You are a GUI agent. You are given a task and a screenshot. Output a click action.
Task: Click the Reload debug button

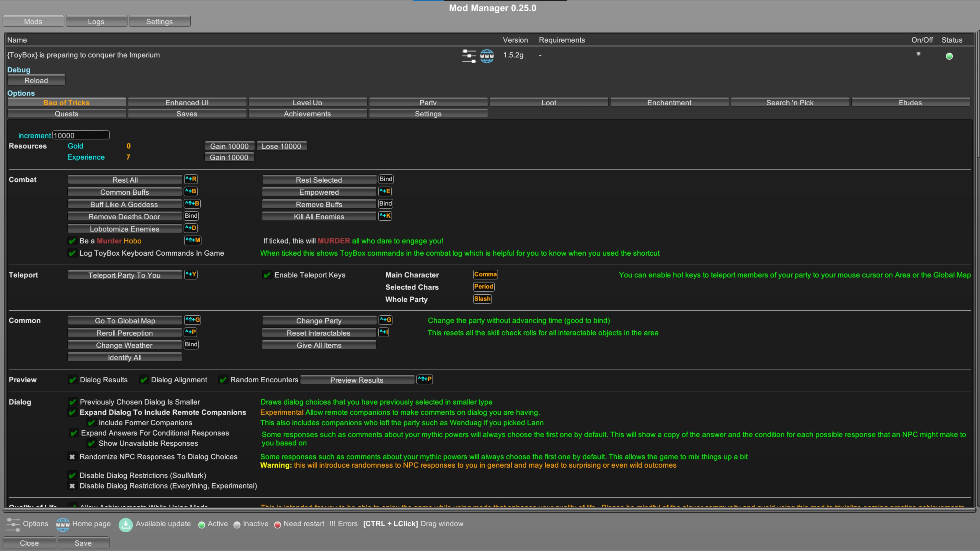36,80
